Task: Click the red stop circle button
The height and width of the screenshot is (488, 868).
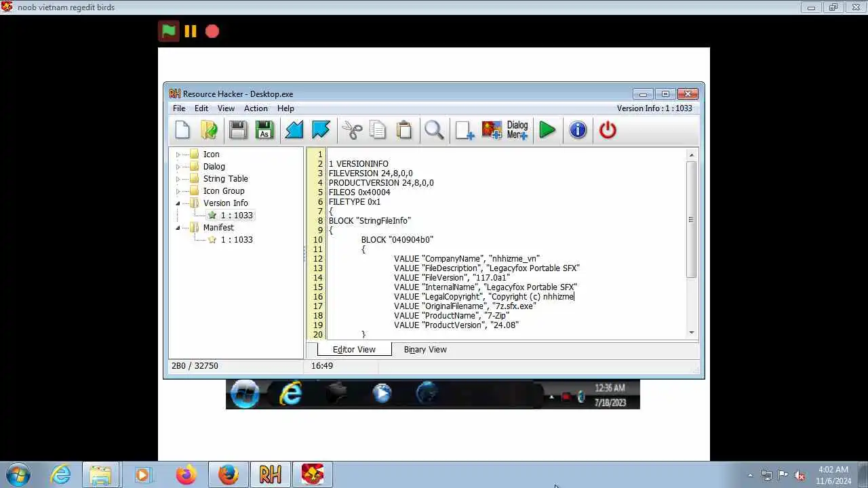Action: click(x=212, y=31)
